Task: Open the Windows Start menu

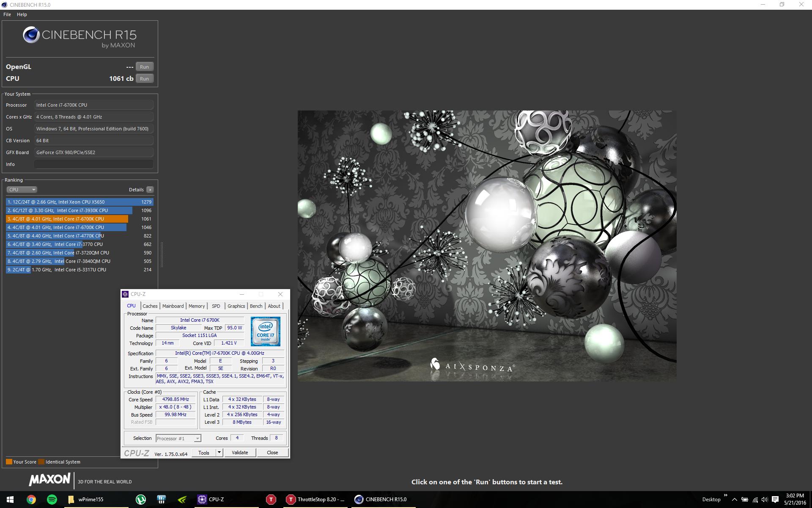Action: pyautogui.click(x=10, y=500)
